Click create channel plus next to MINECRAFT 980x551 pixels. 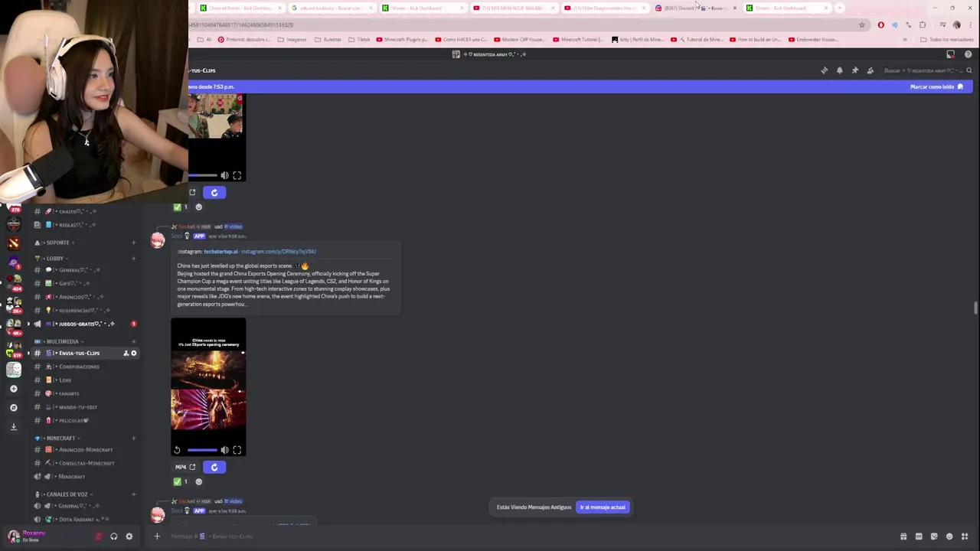133,439
